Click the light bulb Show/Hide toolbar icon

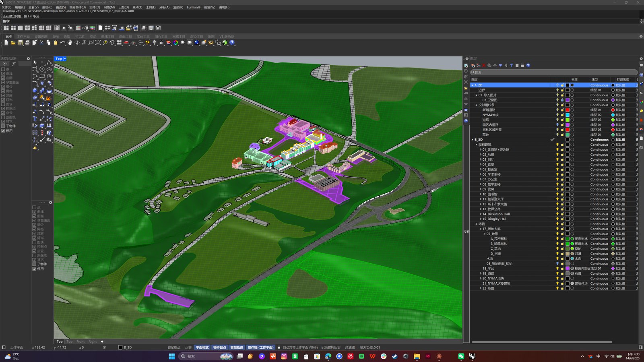pyautogui.click(x=154, y=43)
